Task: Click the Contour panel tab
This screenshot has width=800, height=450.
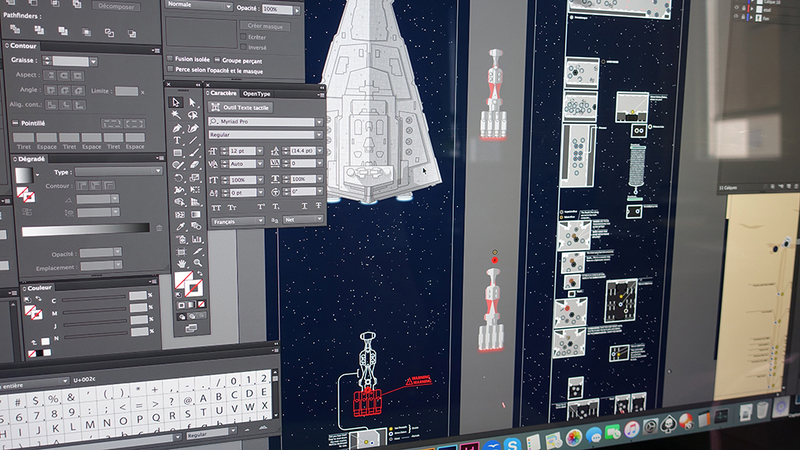Action: pyautogui.click(x=23, y=46)
